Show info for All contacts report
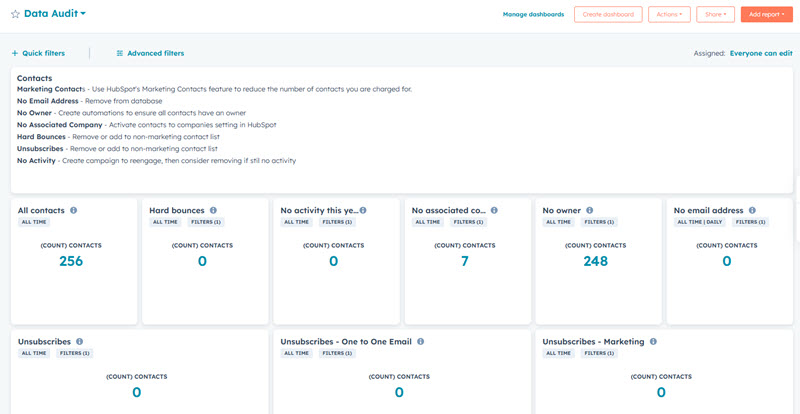Screen dimensions: 800x414 (73, 210)
